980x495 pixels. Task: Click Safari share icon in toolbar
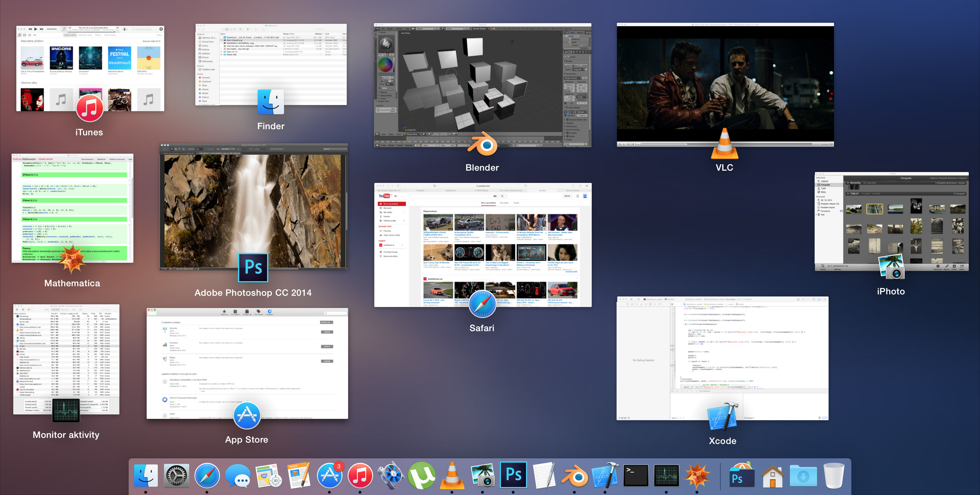point(573,186)
